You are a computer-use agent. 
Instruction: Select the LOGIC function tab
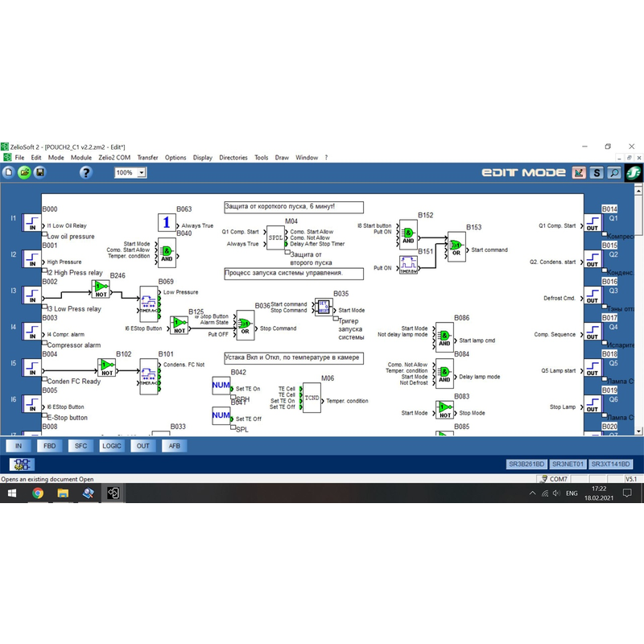(111, 445)
